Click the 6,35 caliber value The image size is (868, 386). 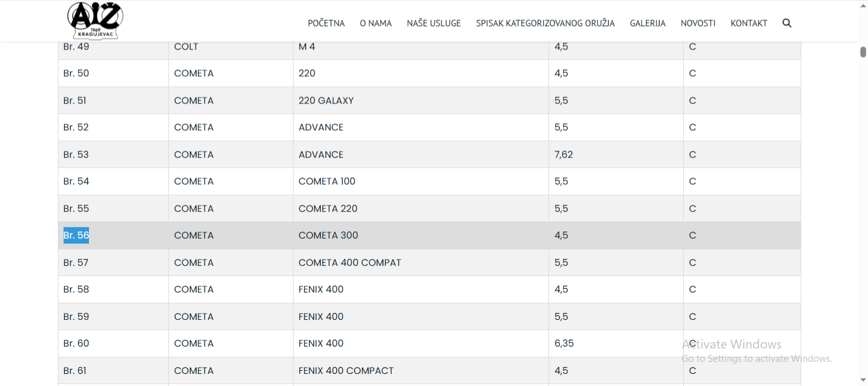(564, 343)
